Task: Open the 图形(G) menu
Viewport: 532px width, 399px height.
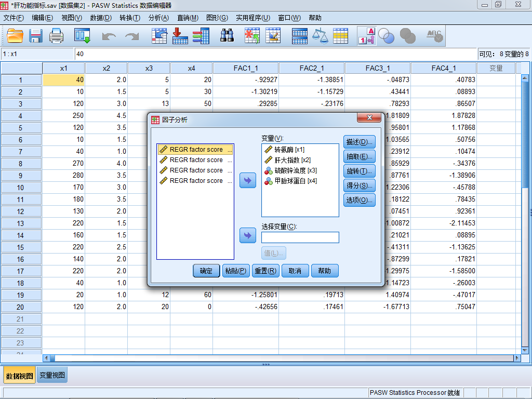Action: click(x=217, y=18)
